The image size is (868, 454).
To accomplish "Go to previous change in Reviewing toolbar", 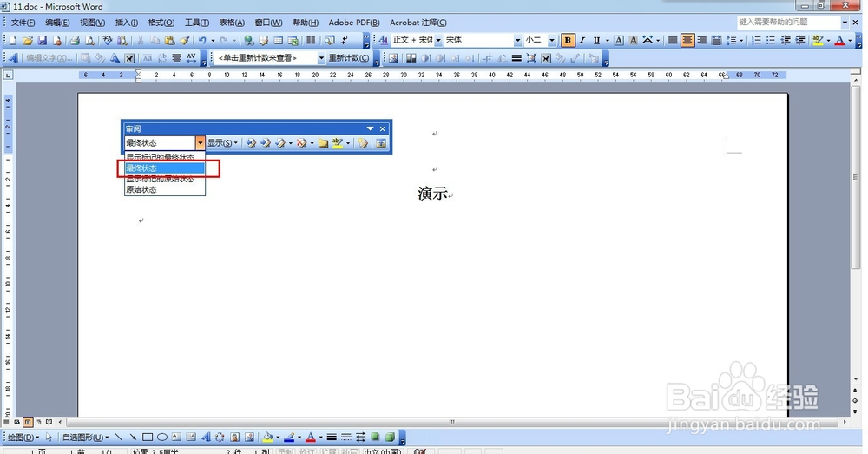I will [251, 143].
